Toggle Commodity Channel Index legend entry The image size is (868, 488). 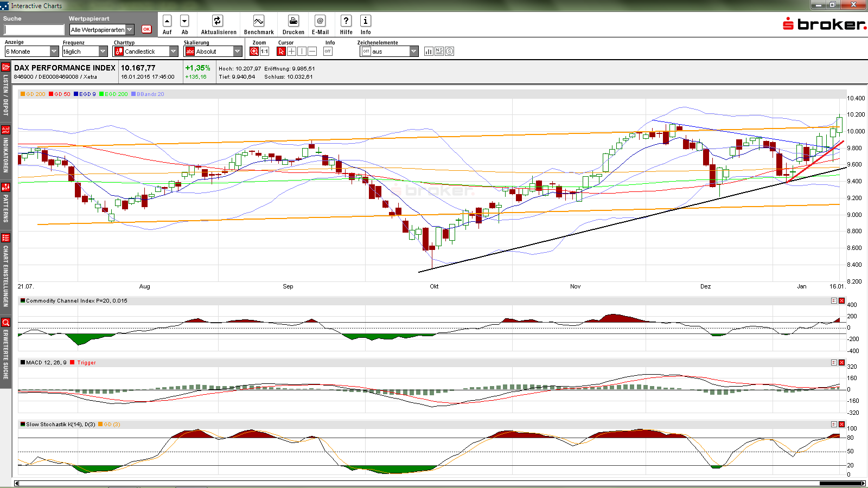click(74, 301)
